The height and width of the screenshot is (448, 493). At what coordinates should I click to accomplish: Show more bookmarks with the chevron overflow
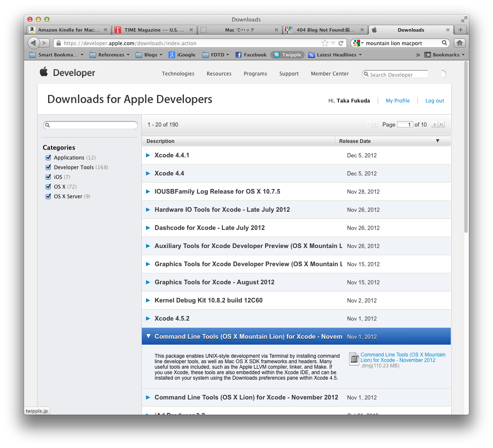click(x=418, y=55)
